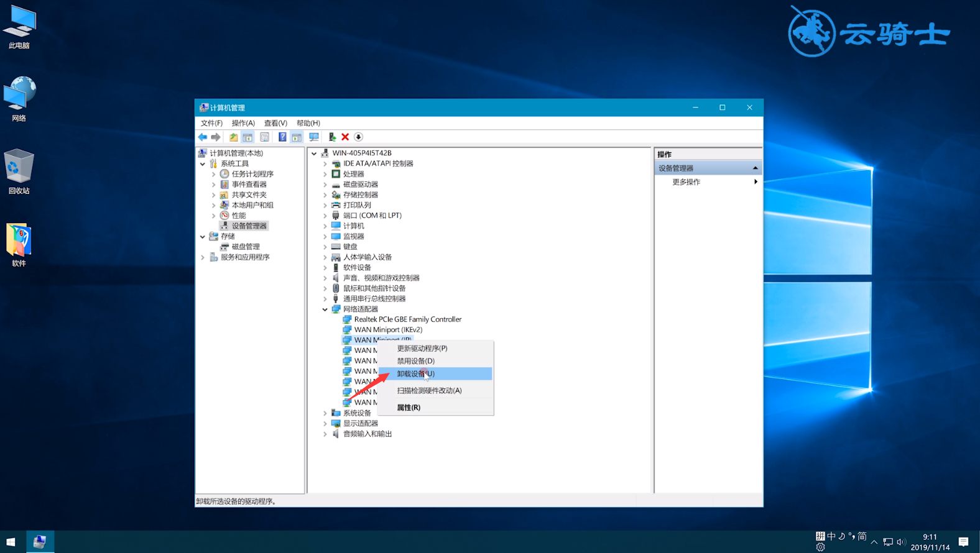Open the volume icon in system tray
The width and height of the screenshot is (980, 553).
click(901, 542)
